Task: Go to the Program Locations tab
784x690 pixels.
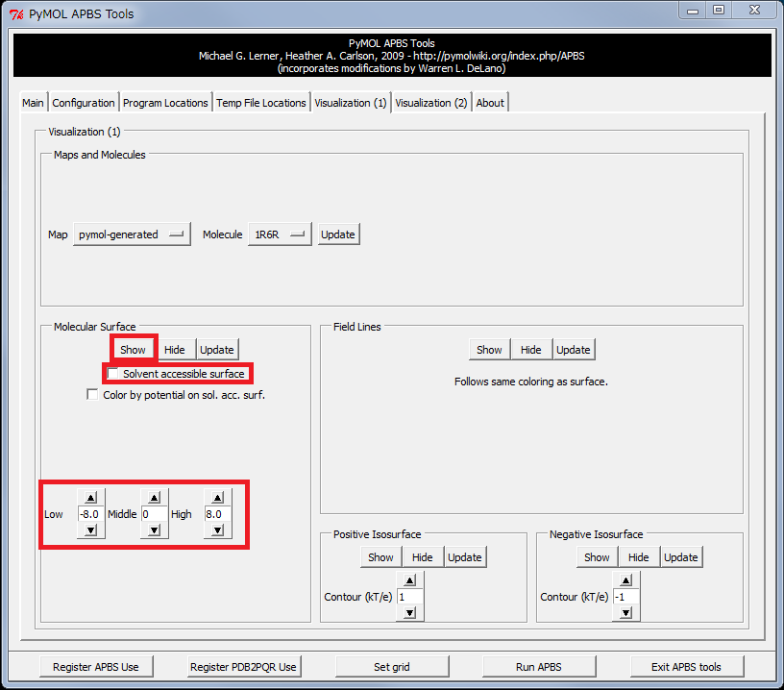Action: tap(165, 103)
